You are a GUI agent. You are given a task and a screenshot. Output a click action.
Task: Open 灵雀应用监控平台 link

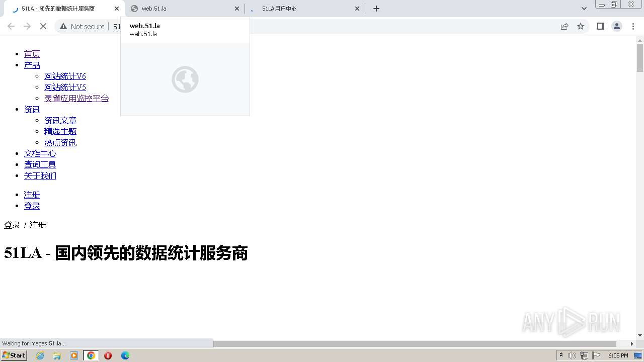(76, 98)
